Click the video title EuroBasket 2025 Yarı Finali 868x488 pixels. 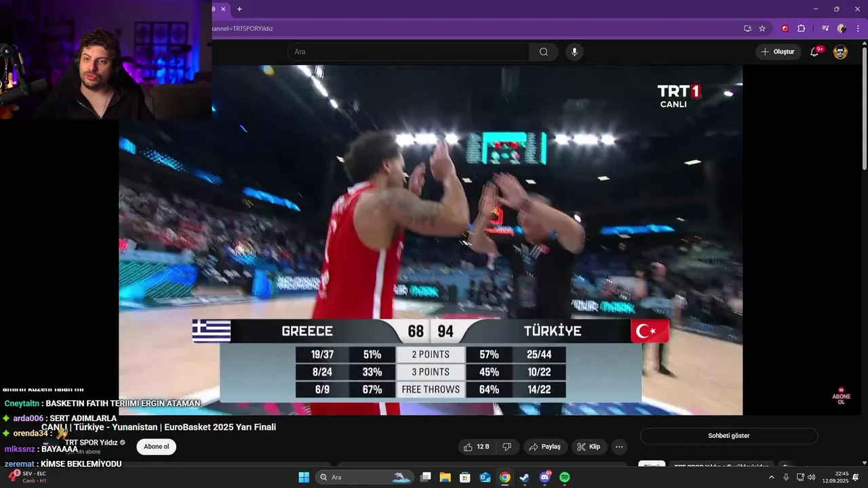coord(159,427)
